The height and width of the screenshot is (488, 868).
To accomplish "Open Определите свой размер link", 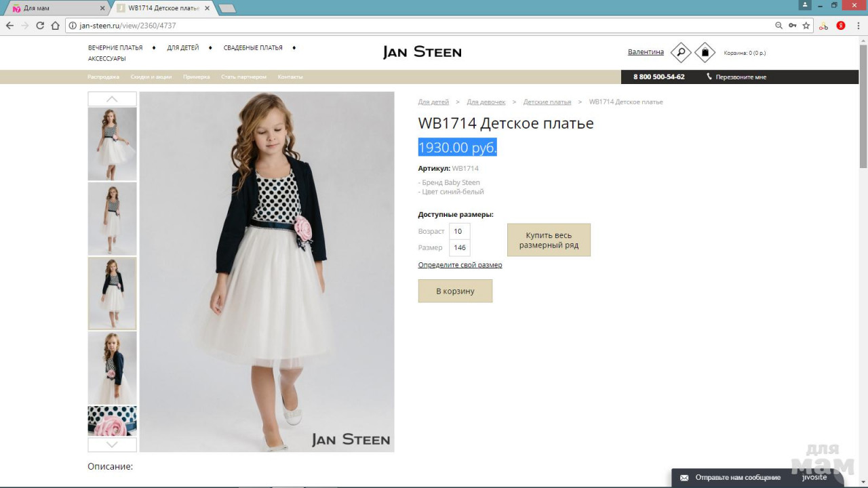I will click(460, 265).
